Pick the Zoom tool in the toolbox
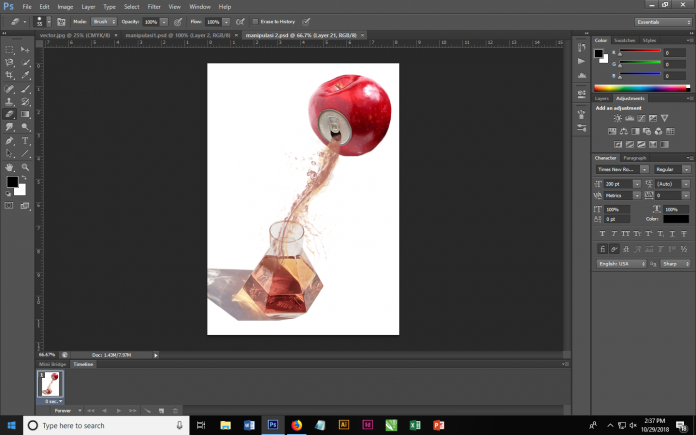 click(26, 167)
